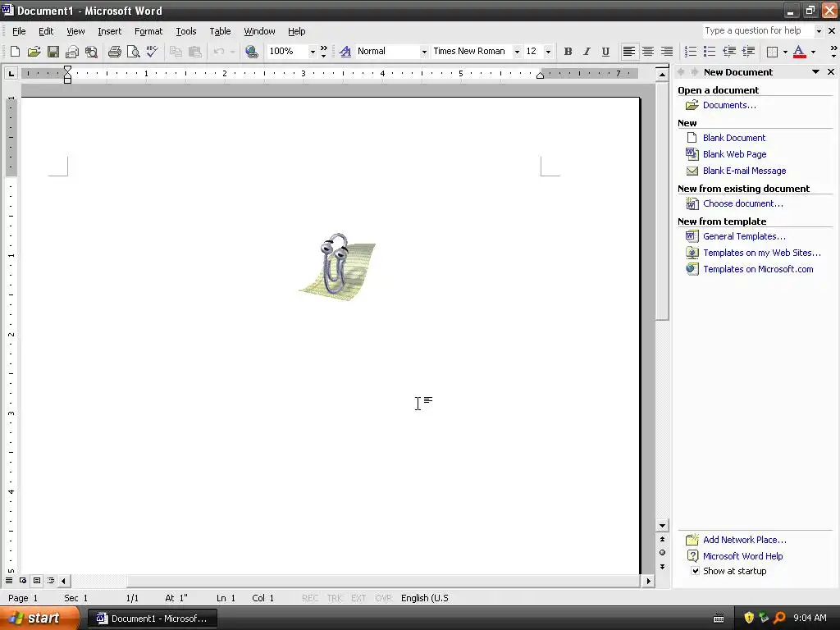Viewport: 840px width, 630px height.
Task: Click the vertical scrollbar down arrow
Action: pyautogui.click(x=662, y=526)
